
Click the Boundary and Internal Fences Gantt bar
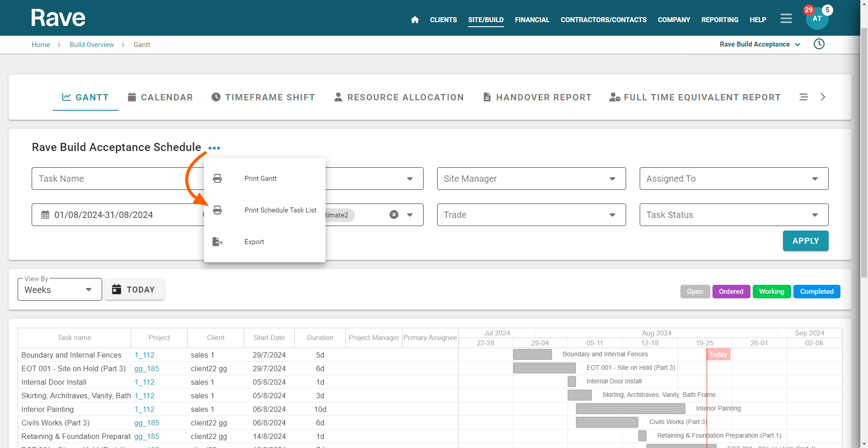532,354
